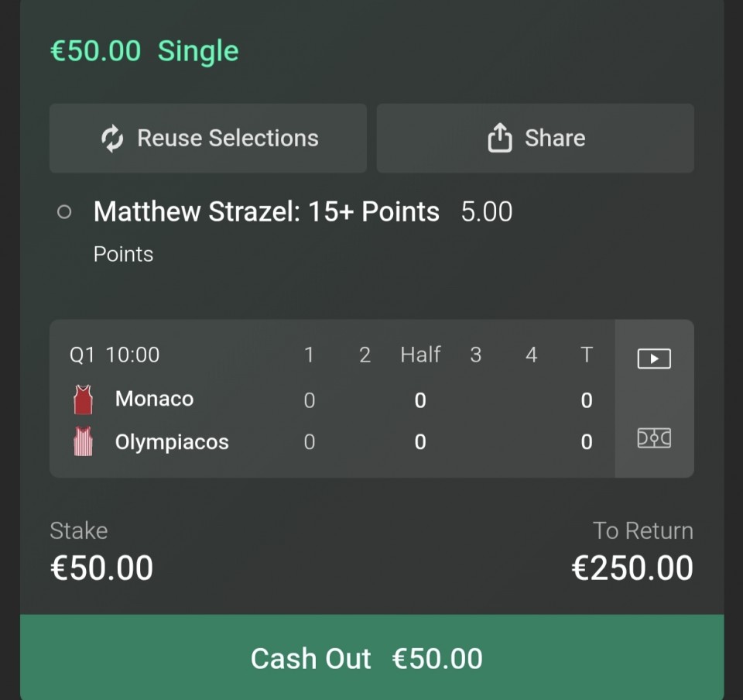
Task: Click the circular arrows Reuse icon
Action: tap(112, 139)
